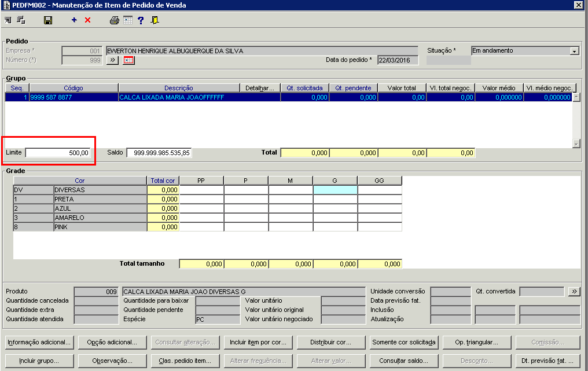Click the red calendar icon beside Número
588x371 pixels.
pyautogui.click(x=128, y=60)
